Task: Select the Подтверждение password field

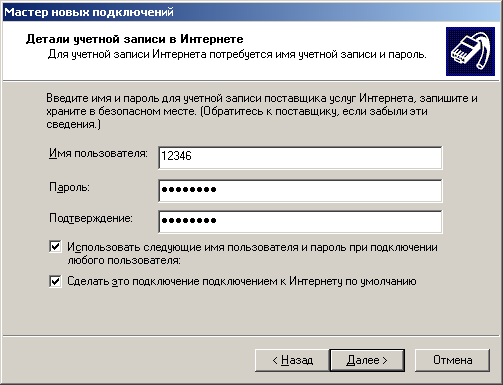Action: [300, 222]
